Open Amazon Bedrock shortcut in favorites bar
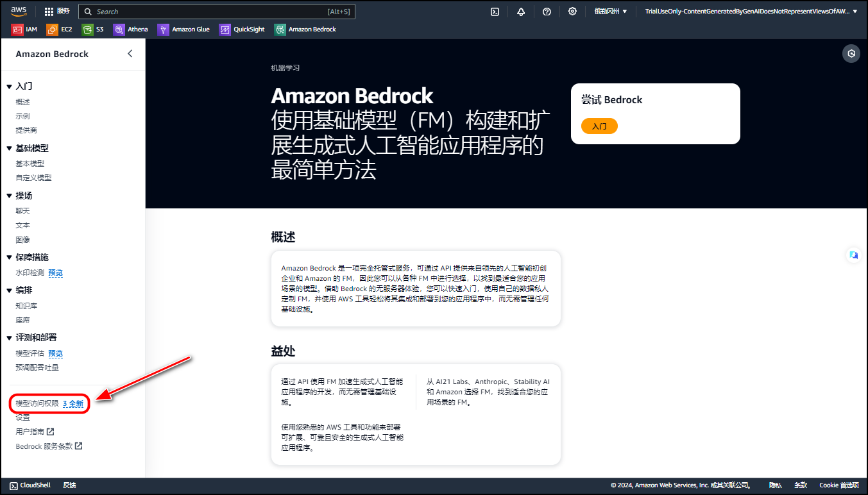868x495 pixels. 305,29
